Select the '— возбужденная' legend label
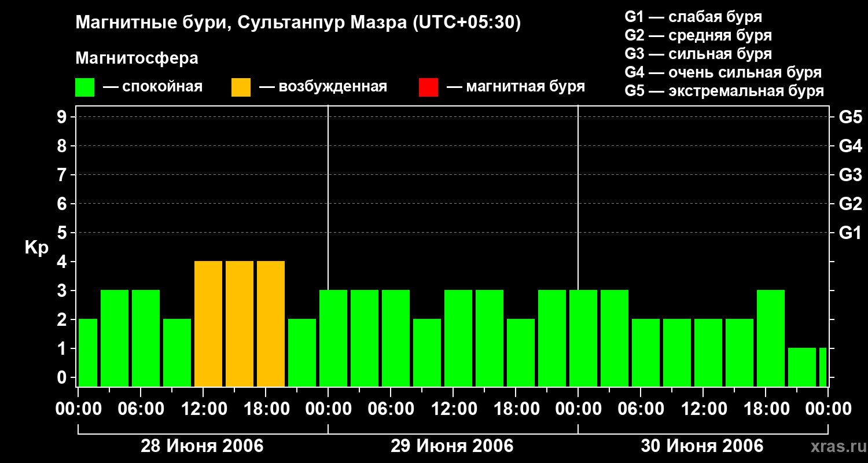The width and height of the screenshot is (868, 463). (x=323, y=87)
